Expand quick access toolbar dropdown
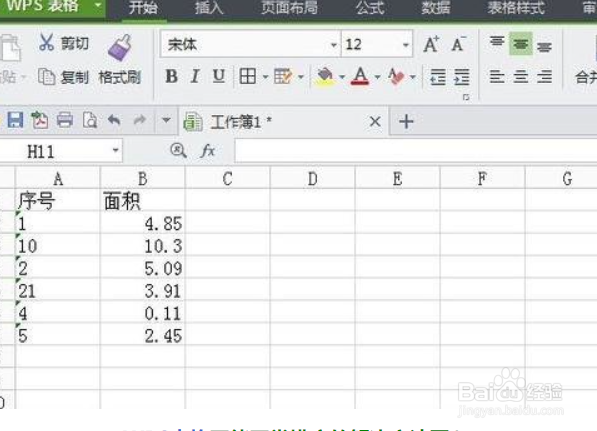This screenshot has width=597, height=431. (166, 120)
